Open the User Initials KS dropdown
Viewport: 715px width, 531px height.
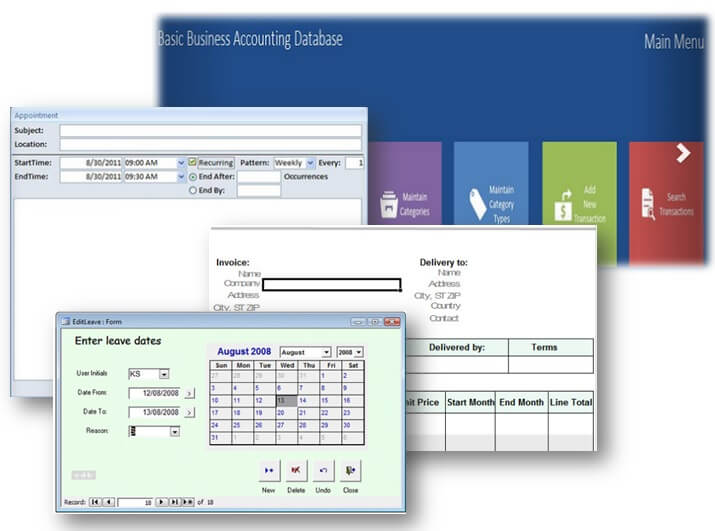coord(164,374)
